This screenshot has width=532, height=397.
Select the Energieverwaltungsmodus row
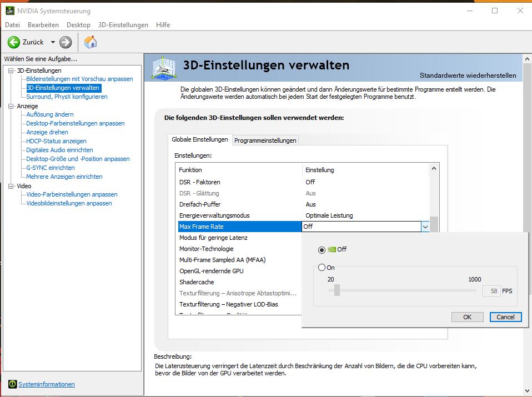pyautogui.click(x=303, y=215)
